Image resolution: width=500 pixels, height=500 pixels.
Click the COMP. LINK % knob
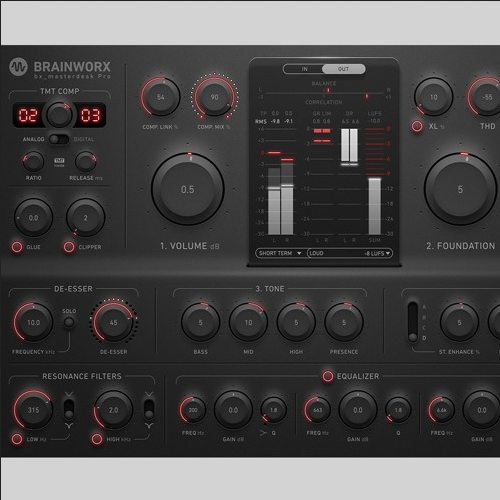(161, 97)
